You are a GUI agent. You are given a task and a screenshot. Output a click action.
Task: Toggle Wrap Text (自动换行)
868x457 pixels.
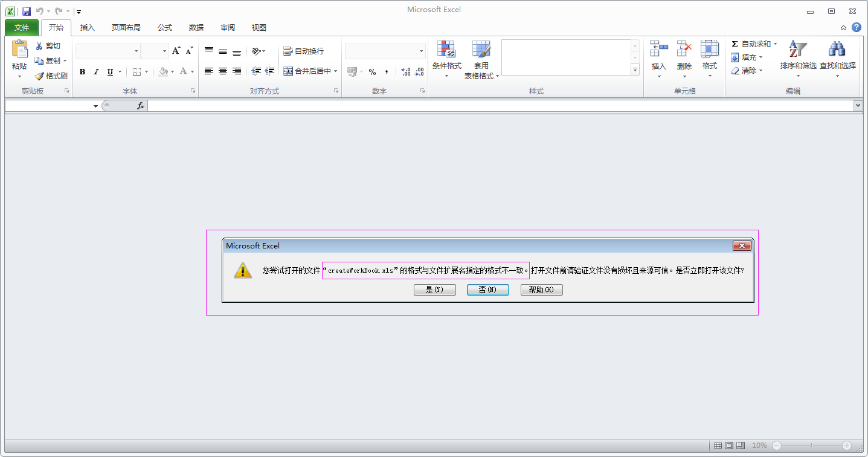303,51
